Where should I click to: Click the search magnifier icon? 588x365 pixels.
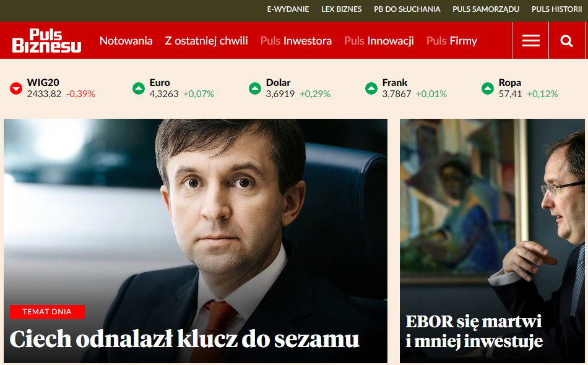pos(566,40)
